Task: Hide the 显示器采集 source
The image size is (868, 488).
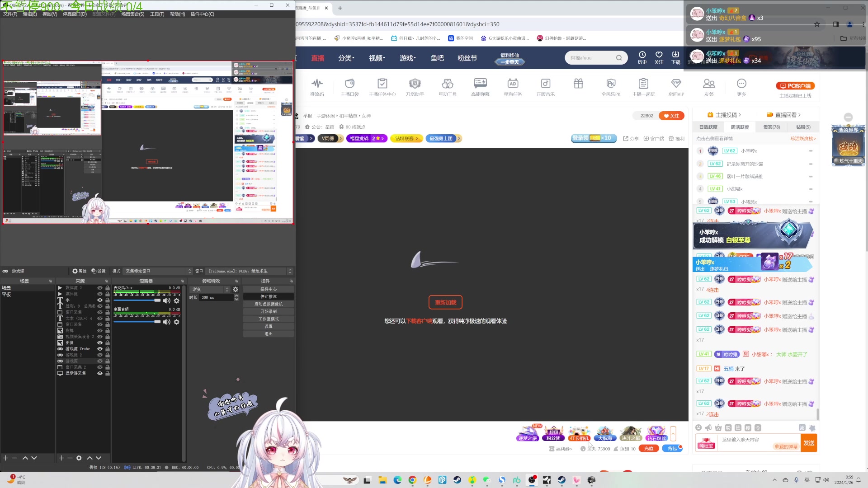Action: [x=100, y=374]
